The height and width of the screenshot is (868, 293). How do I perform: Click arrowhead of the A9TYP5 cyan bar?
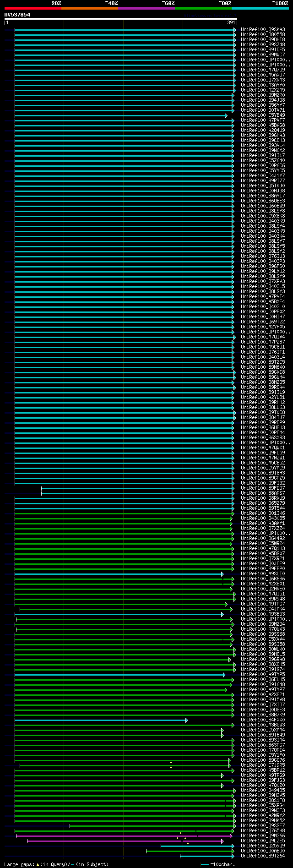pos(224,675)
